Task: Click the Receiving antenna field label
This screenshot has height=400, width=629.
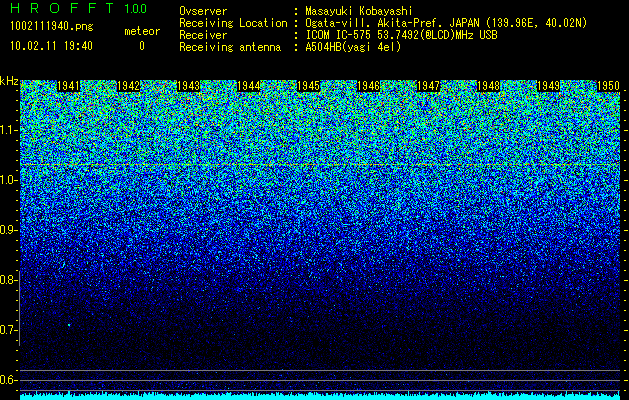Action: coord(230,47)
